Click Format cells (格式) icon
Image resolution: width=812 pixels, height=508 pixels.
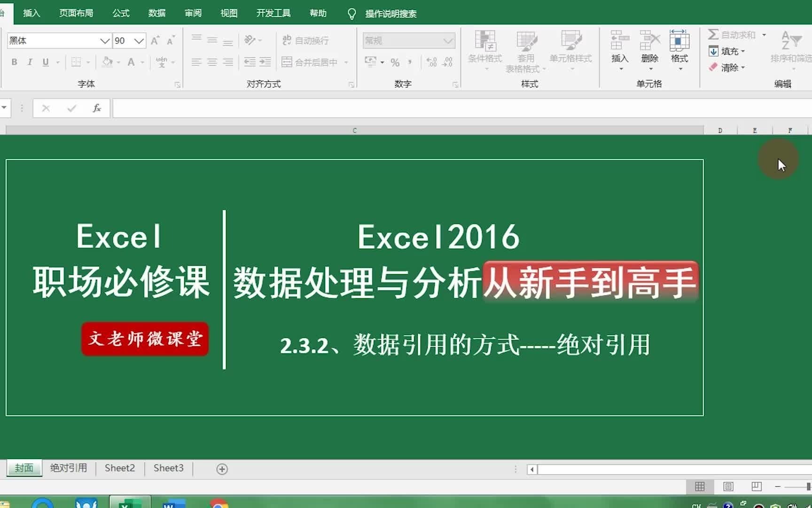pyautogui.click(x=679, y=41)
